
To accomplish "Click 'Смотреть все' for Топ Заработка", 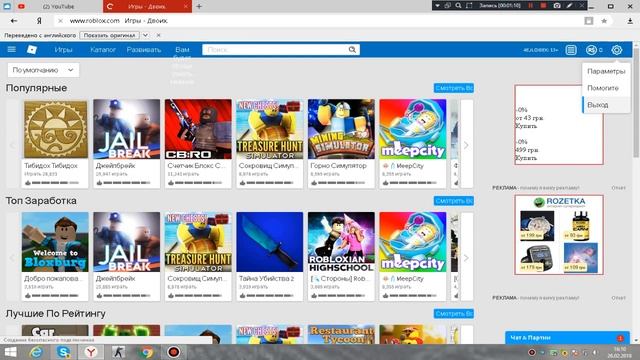I will pyautogui.click(x=453, y=201).
